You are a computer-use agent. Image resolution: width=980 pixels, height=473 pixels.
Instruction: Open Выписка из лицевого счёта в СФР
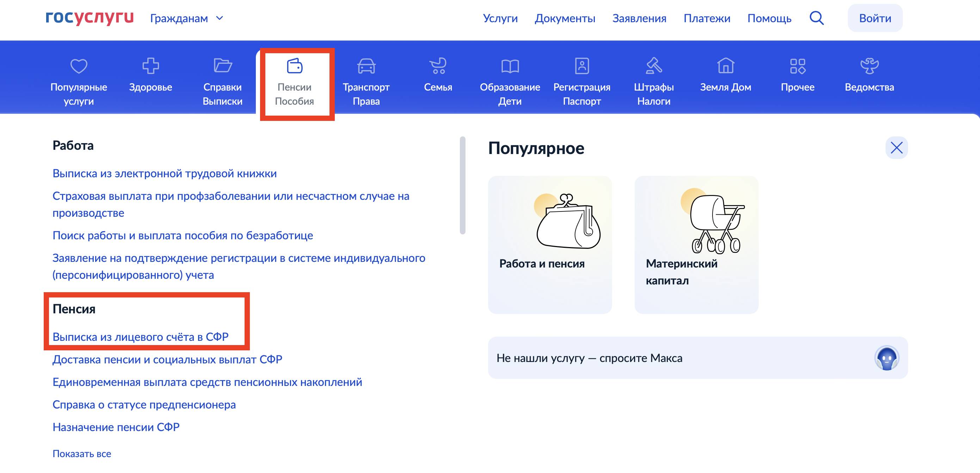[x=140, y=337]
